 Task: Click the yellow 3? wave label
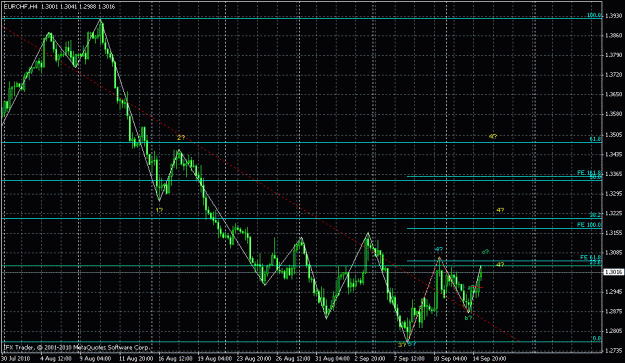pyautogui.click(x=402, y=345)
